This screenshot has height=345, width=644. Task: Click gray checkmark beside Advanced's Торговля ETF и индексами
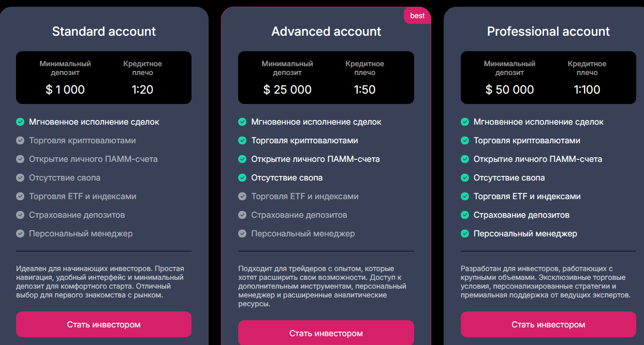[x=242, y=197]
